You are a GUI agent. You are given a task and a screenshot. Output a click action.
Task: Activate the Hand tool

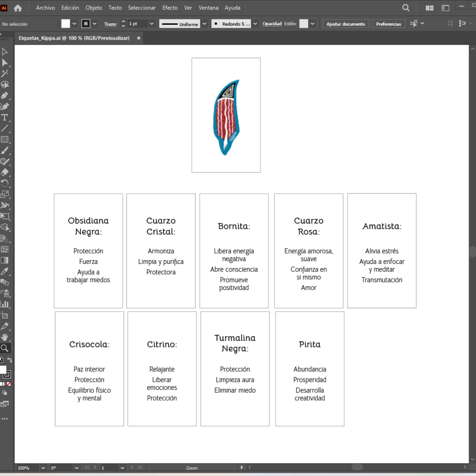(5, 337)
